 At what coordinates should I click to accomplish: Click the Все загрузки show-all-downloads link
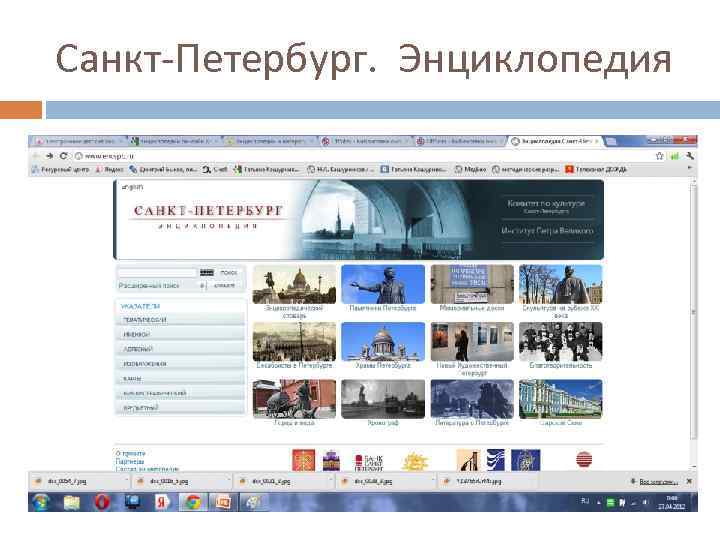(x=658, y=482)
